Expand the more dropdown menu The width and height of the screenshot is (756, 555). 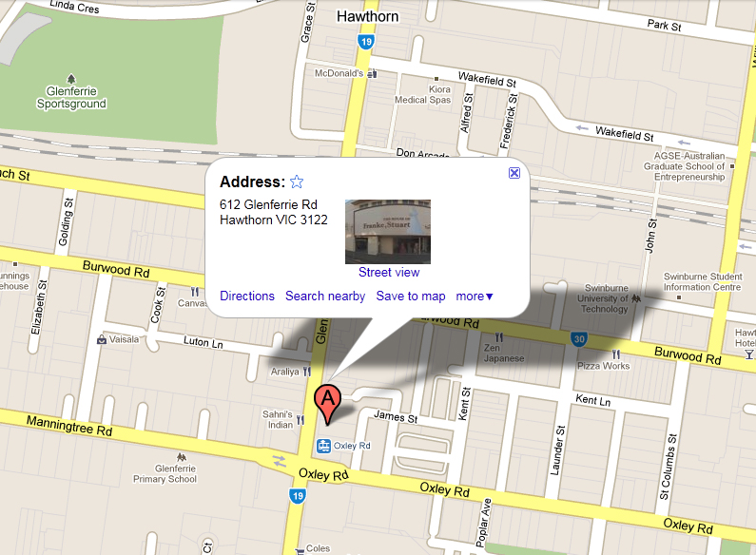(x=475, y=297)
